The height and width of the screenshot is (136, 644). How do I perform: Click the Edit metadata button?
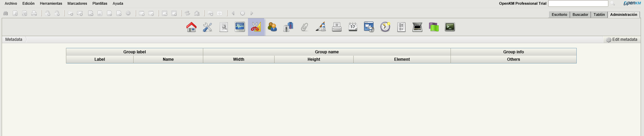pyautogui.click(x=621, y=39)
